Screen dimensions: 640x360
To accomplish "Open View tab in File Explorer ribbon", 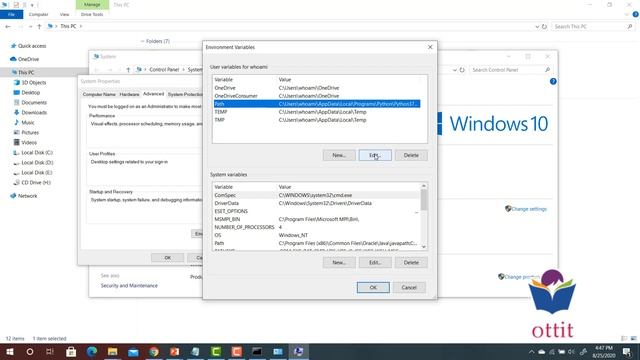I will [x=64, y=14].
